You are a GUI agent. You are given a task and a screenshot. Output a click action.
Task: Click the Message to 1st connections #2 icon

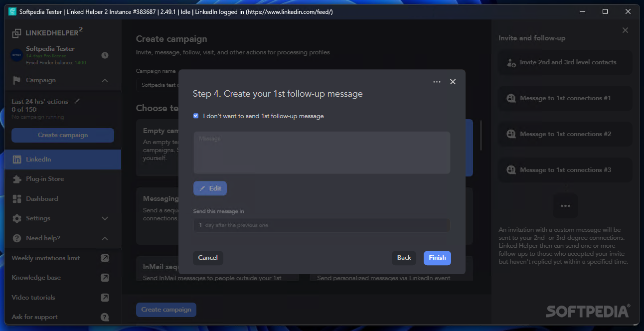pos(511,135)
